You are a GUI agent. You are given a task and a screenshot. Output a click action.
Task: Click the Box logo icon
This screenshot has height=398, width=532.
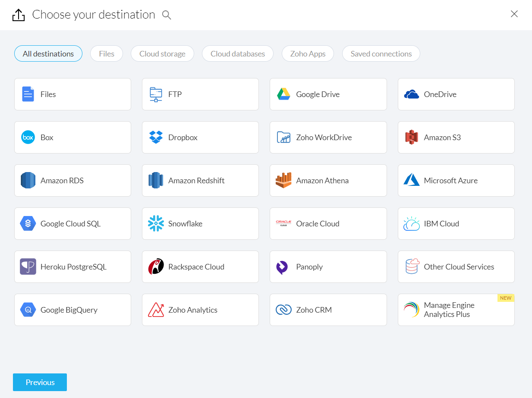(x=28, y=137)
